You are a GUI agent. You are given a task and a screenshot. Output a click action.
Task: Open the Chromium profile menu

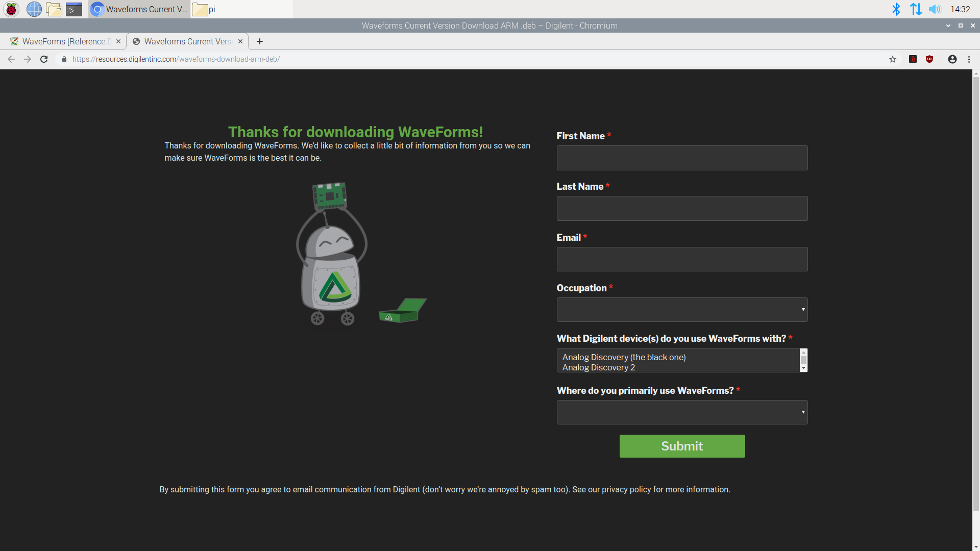point(952,59)
